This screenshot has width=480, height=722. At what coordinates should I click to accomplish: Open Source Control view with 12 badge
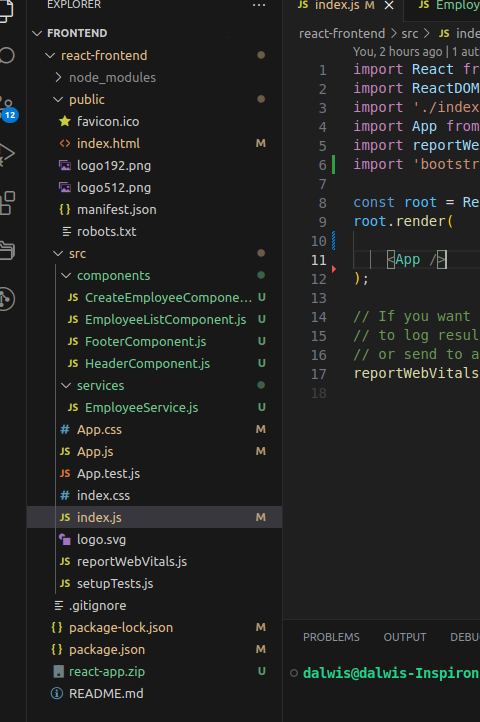pyautogui.click(x=9, y=109)
